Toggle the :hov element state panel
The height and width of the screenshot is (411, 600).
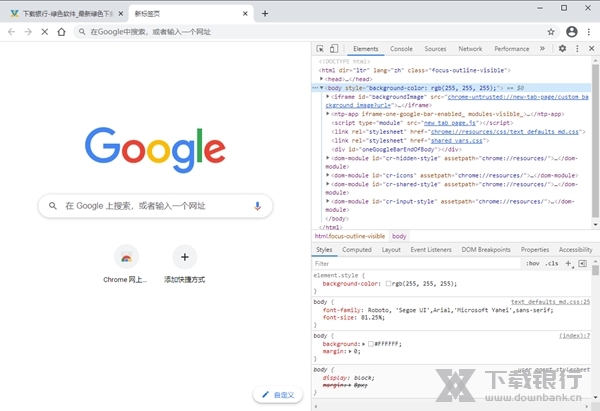532,263
